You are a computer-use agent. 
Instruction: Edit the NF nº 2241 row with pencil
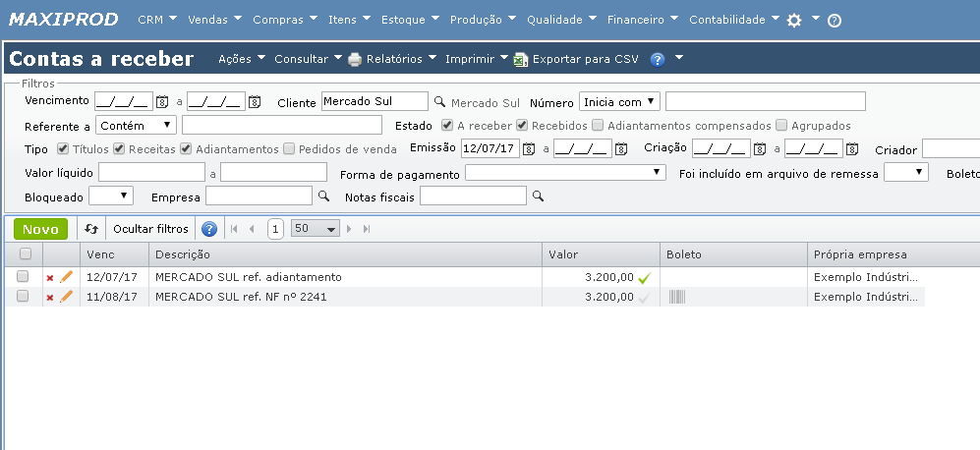tap(66, 297)
